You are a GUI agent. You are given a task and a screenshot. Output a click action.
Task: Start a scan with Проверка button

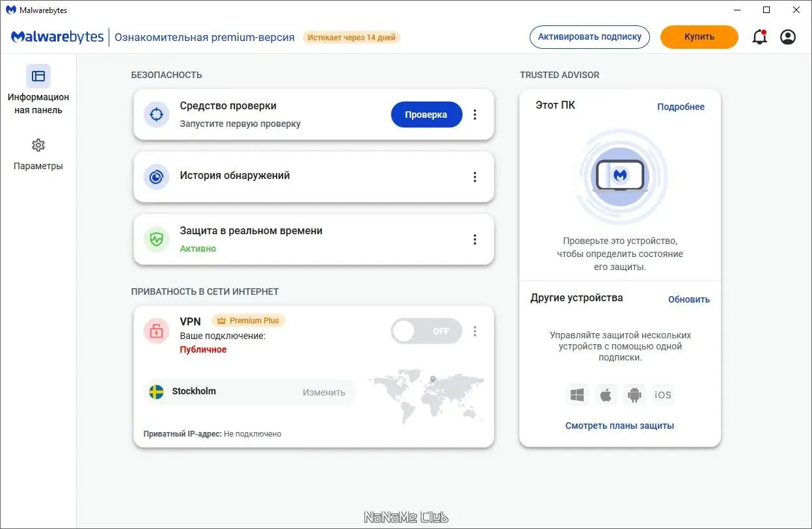pyautogui.click(x=426, y=115)
